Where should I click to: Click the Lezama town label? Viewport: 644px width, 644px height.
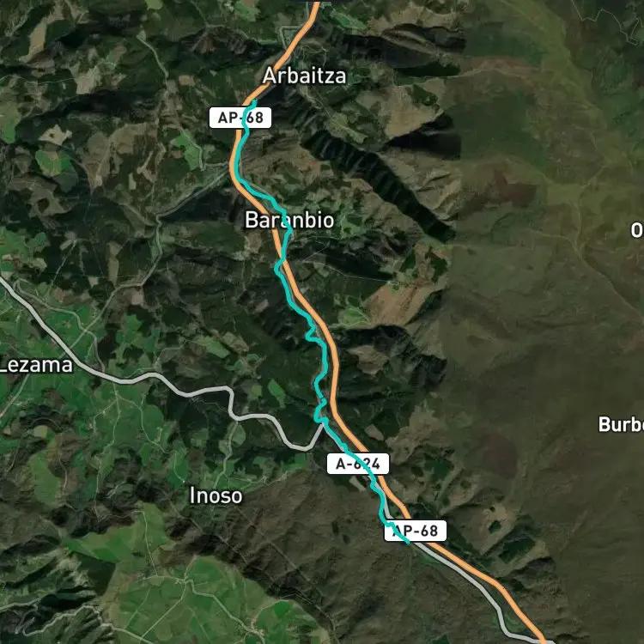click(x=36, y=365)
